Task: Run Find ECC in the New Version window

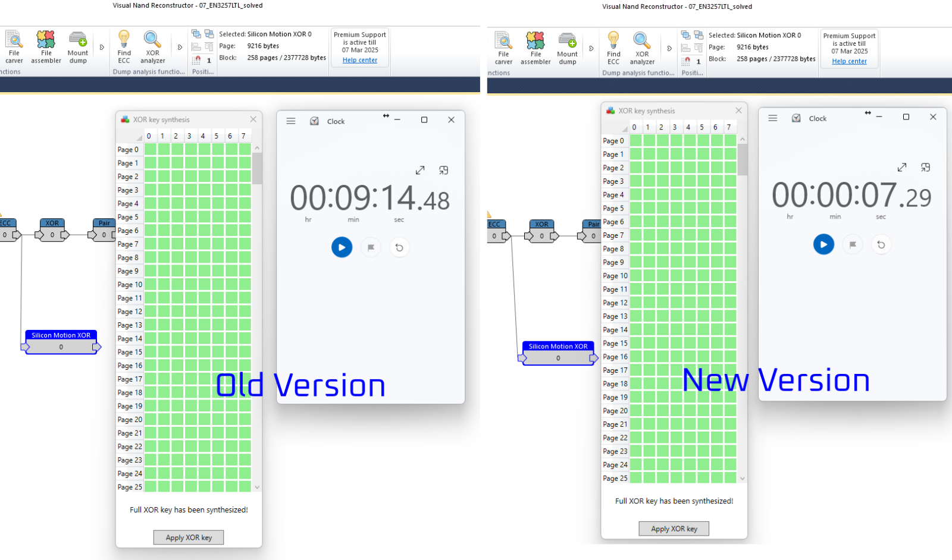Action: 613,48
